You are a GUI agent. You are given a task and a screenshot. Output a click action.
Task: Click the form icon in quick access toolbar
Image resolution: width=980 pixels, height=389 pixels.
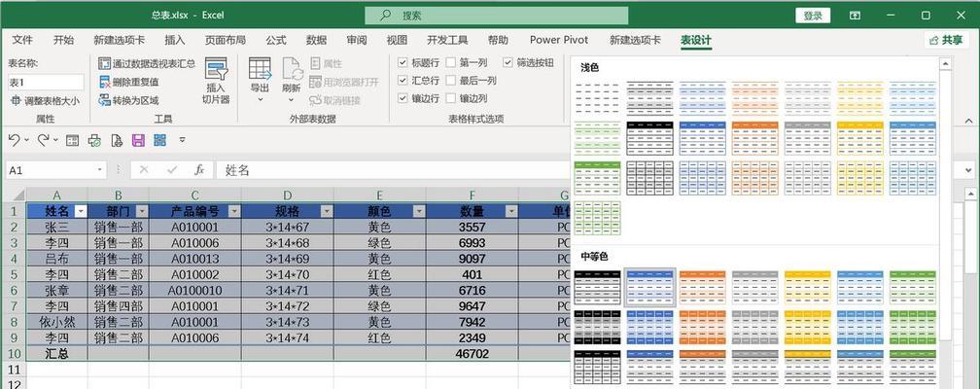coord(73,140)
